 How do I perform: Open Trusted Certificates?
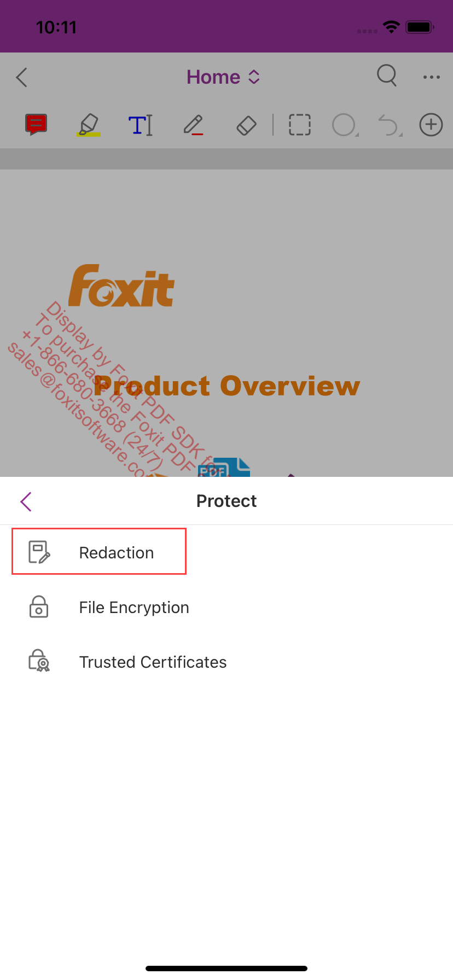click(153, 662)
